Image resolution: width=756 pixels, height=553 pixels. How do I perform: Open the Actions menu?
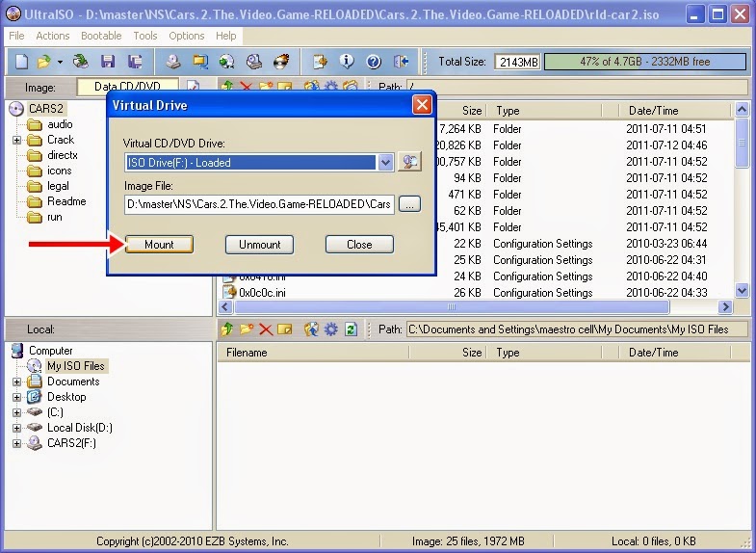pos(53,36)
